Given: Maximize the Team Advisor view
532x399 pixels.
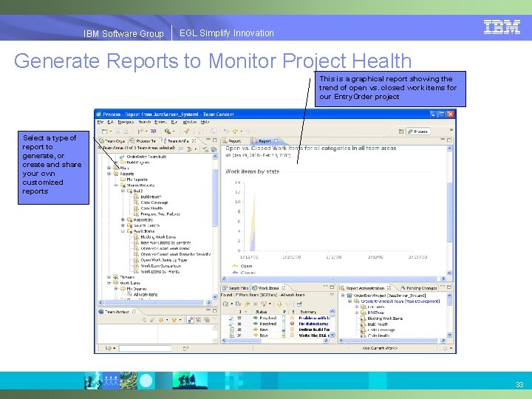Looking at the screenshot, I should [x=215, y=311].
